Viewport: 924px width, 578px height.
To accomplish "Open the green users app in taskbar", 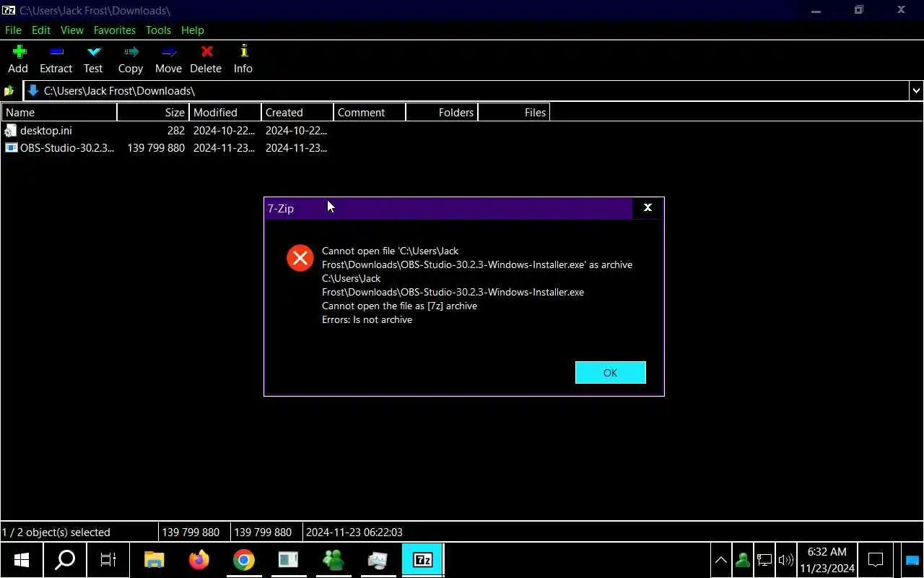I will coord(333,560).
